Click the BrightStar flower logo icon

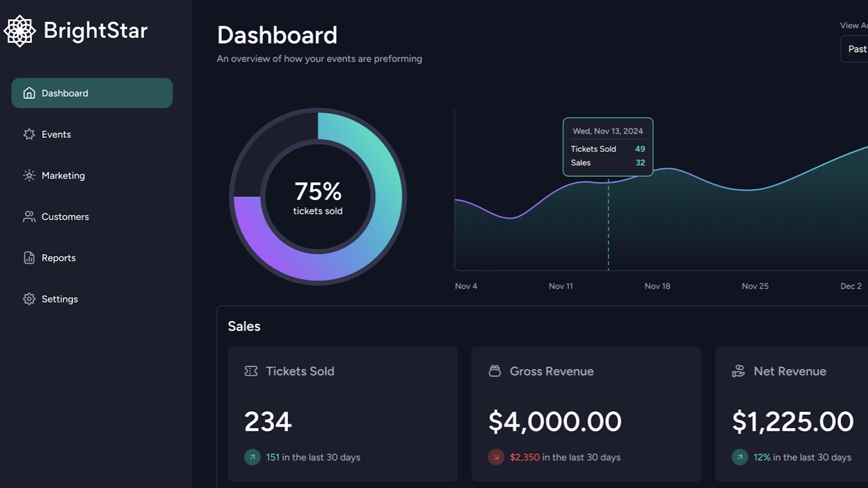19,31
